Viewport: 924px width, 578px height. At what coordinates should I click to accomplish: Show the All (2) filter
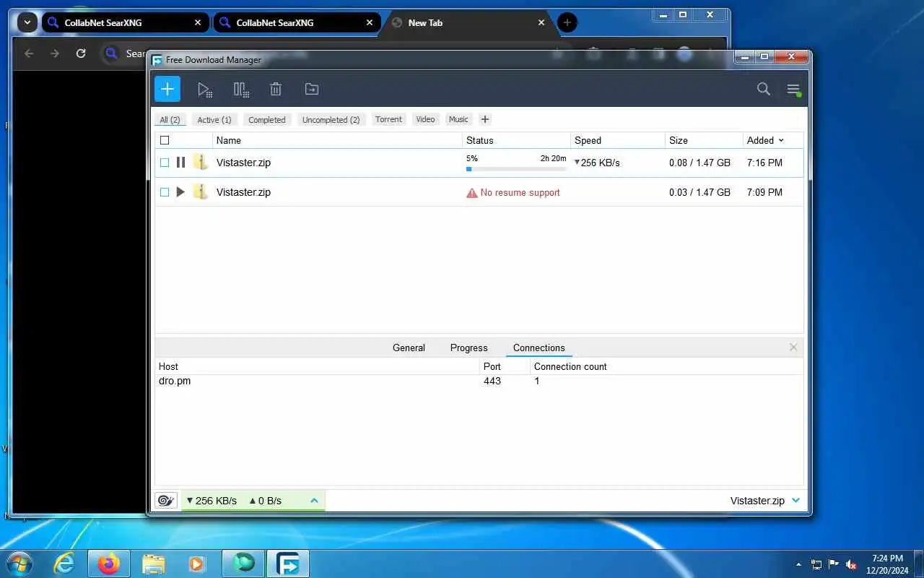click(x=170, y=120)
